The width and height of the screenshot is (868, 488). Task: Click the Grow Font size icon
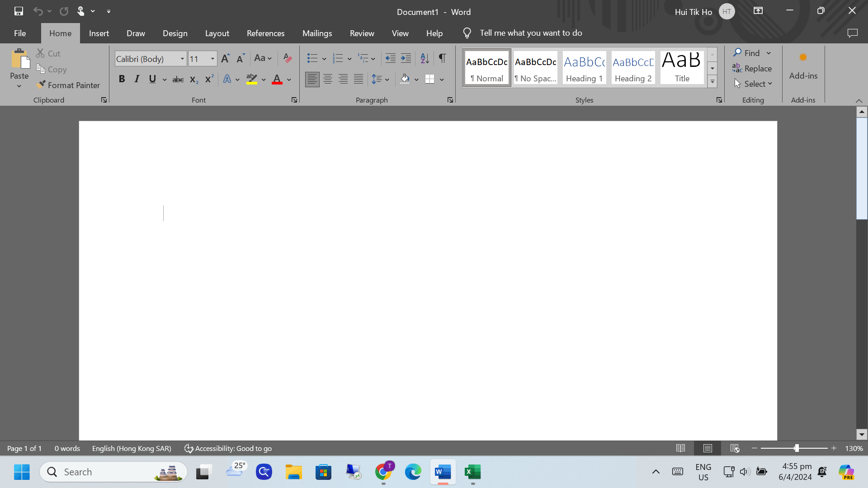coord(225,58)
